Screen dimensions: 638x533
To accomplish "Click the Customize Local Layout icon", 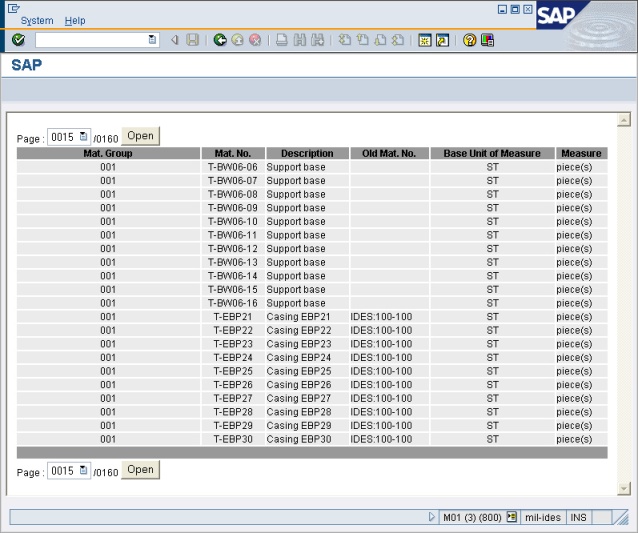I will (x=487, y=40).
